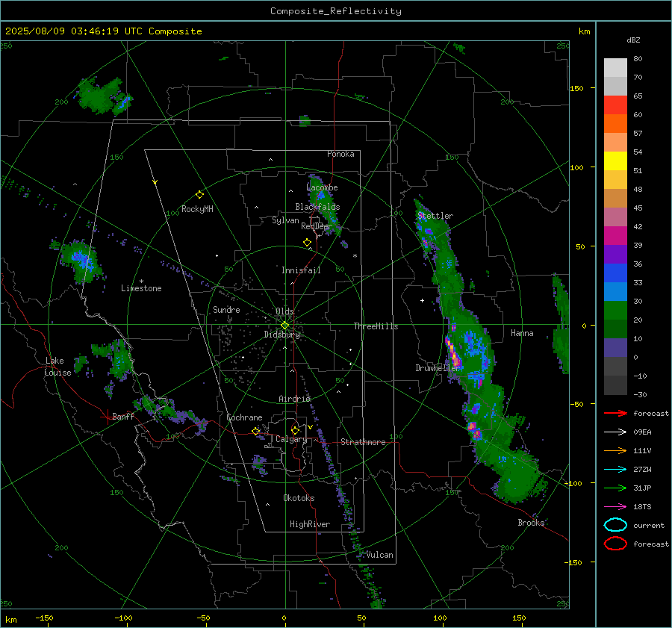This screenshot has width=672, height=628.
Task: Select the cyan 27ZW arrow icon
Action: (615, 470)
